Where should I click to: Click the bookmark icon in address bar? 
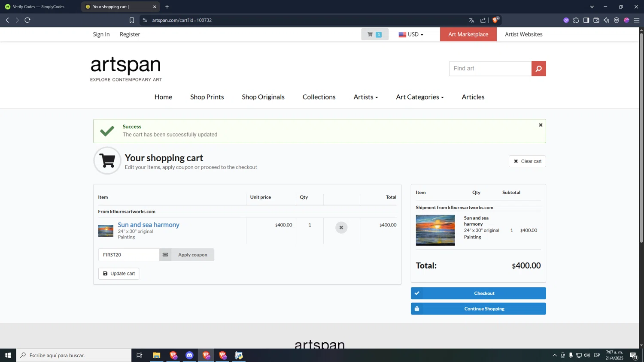132,20
